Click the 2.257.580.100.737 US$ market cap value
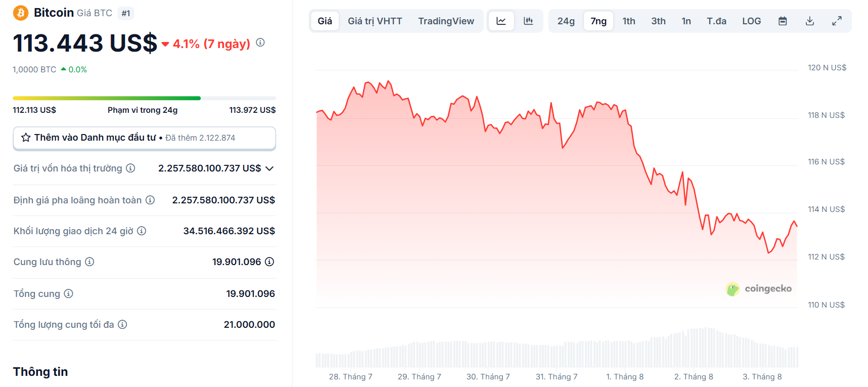868x387 pixels. tap(210, 168)
